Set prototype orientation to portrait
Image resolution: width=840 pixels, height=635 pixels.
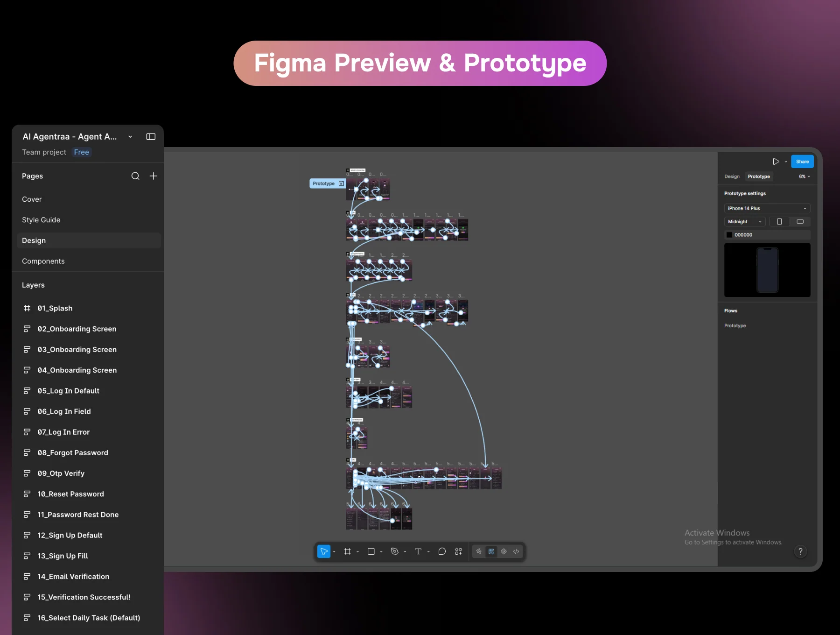tap(779, 222)
